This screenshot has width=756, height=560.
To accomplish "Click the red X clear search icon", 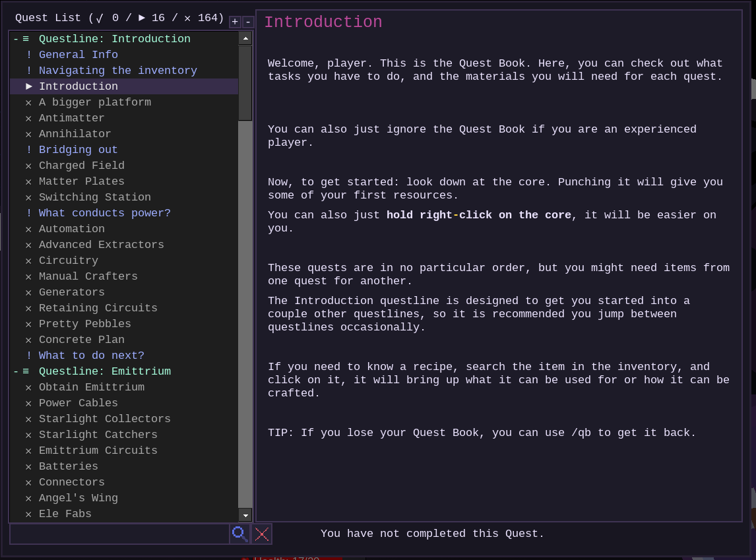I will click(262, 534).
